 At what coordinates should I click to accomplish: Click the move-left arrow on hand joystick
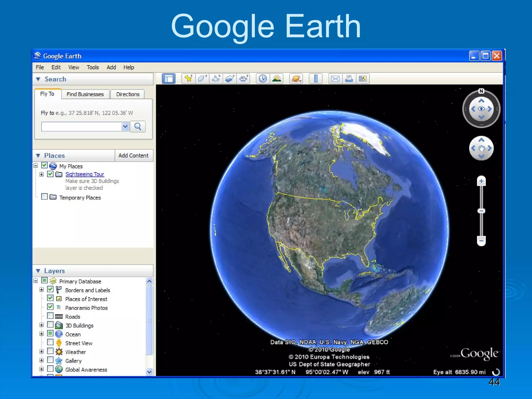pos(473,148)
